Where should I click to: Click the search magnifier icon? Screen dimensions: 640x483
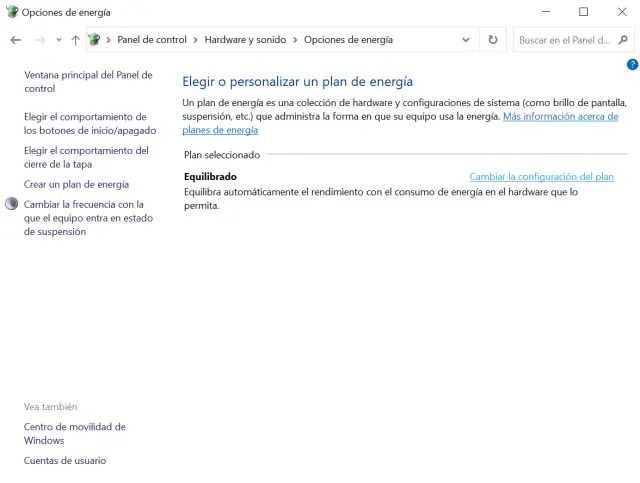[x=623, y=40]
